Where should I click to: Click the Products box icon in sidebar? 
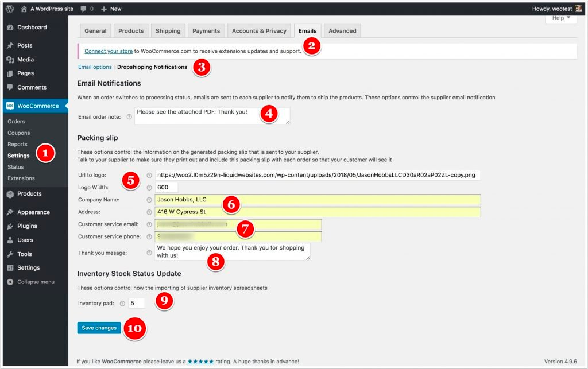pyautogui.click(x=10, y=193)
